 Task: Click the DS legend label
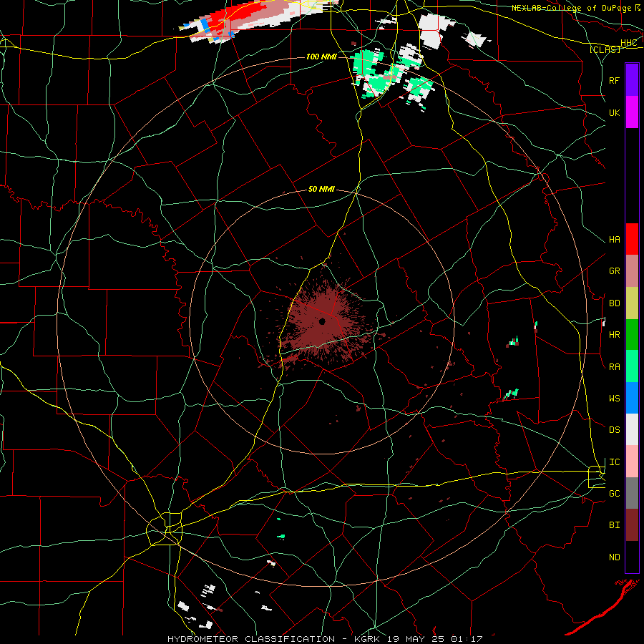click(615, 430)
